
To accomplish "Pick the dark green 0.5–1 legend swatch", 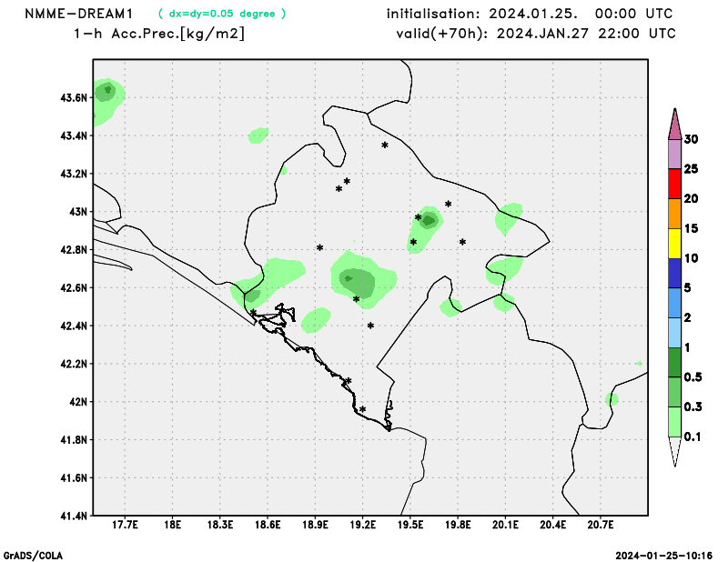I will pyautogui.click(x=674, y=363).
